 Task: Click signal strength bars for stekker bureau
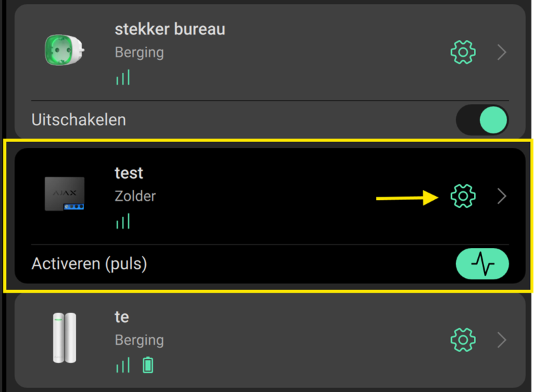tap(123, 77)
